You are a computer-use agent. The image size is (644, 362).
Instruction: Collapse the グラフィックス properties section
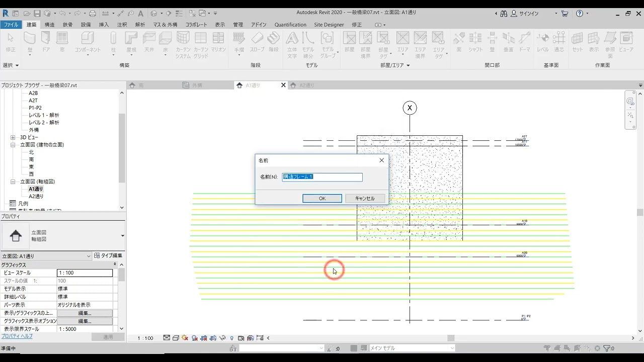[x=115, y=264]
